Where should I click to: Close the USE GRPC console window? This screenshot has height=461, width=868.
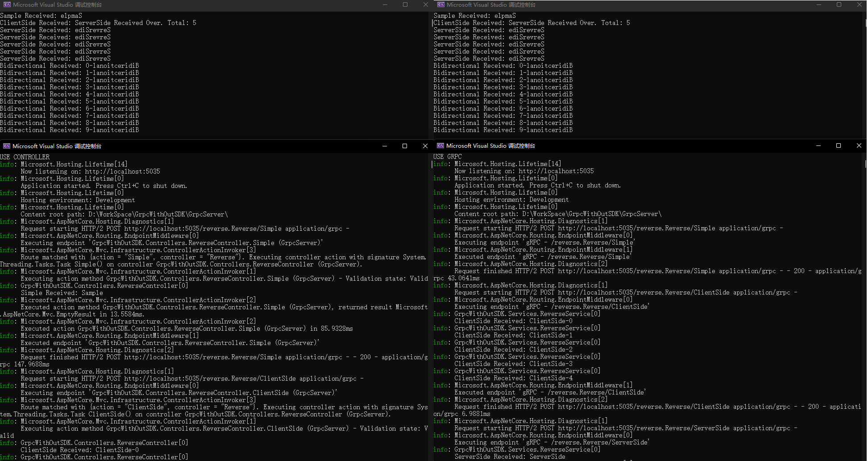[x=859, y=145]
